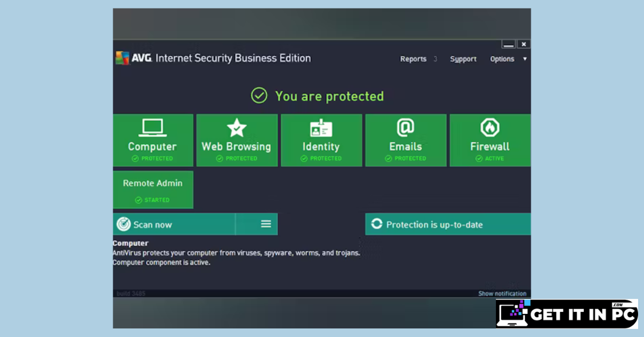Expand the Options dropdown arrow
644x337 pixels.
[x=525, y=59]
